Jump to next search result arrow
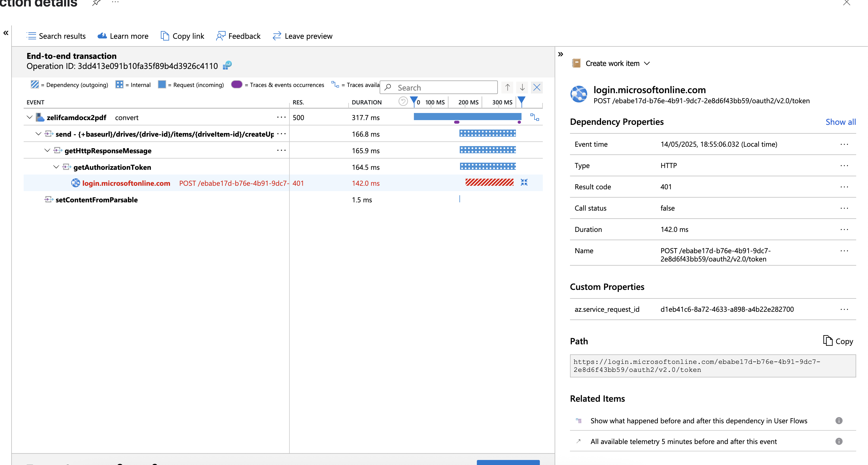The height and width of the screenshot is (465, 868). [522, 88]
